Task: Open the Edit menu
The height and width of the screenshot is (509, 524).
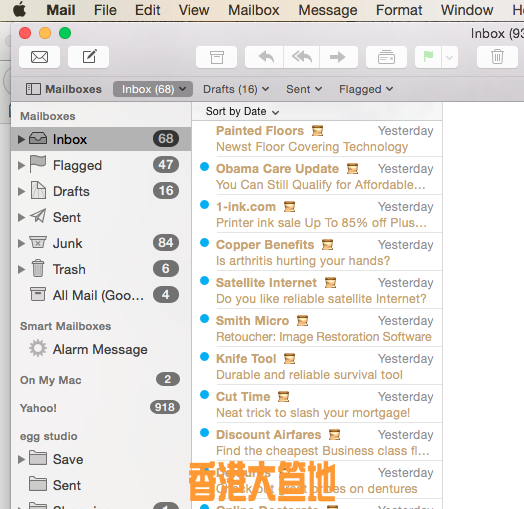Action: click(x=147, y=10)
